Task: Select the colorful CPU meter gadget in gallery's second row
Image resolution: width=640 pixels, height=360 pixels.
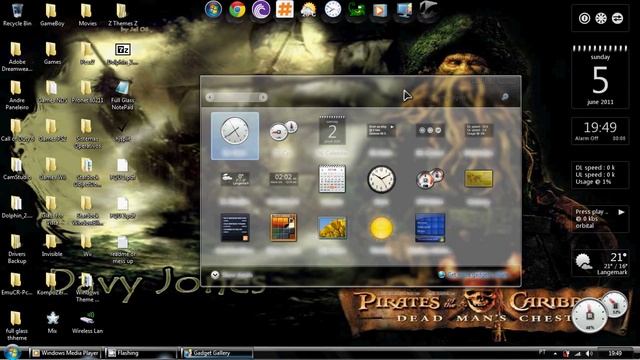Action: pos(430,179)
